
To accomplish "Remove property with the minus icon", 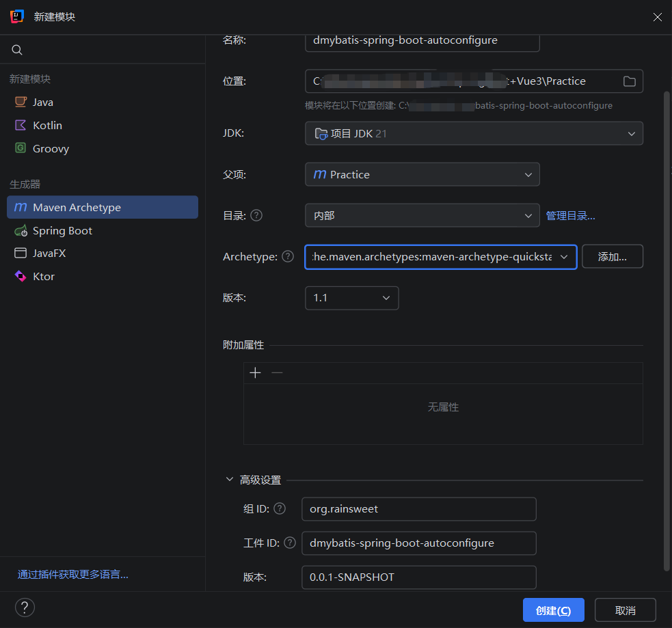I will (x=278, y=372).
